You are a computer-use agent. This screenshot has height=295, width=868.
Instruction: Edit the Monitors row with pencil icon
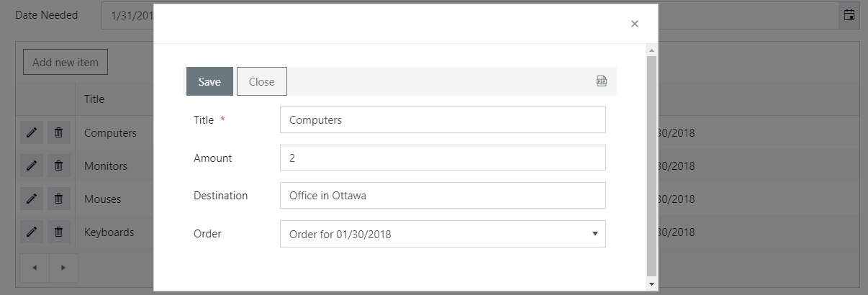(x=31, y=165)
